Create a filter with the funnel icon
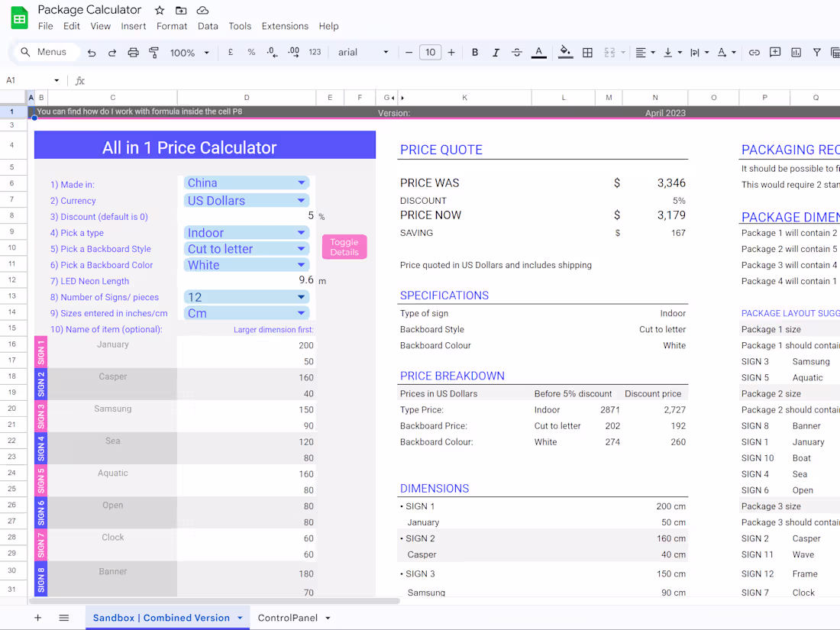840x630 pixels. [x=816, y=53]
